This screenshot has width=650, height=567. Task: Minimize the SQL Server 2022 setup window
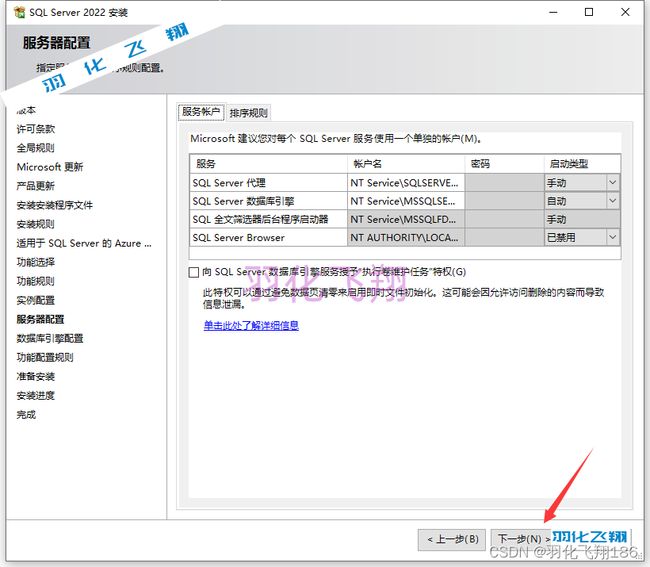553,12
